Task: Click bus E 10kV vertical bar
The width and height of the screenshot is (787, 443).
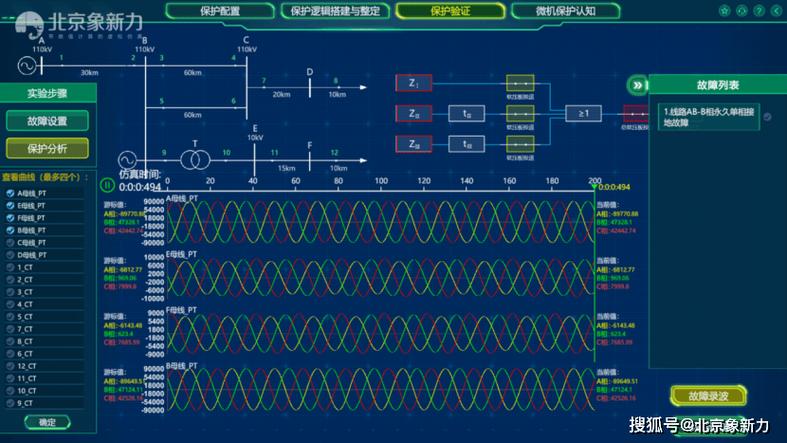Action: point(254,160)
